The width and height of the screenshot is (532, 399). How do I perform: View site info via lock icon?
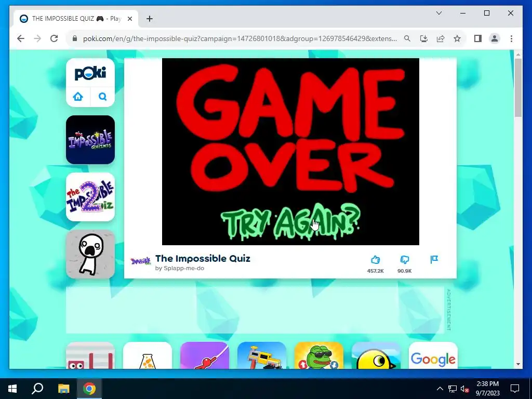pos(75,38)
